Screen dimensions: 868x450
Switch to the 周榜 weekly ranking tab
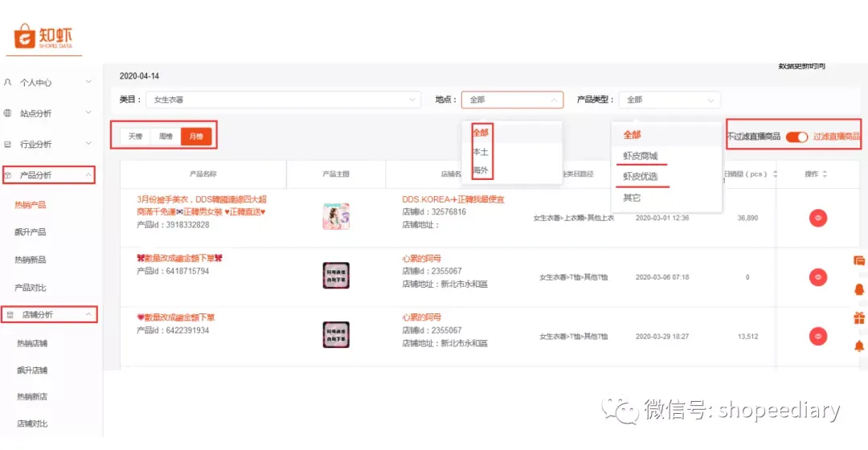[x=166, y=136]
